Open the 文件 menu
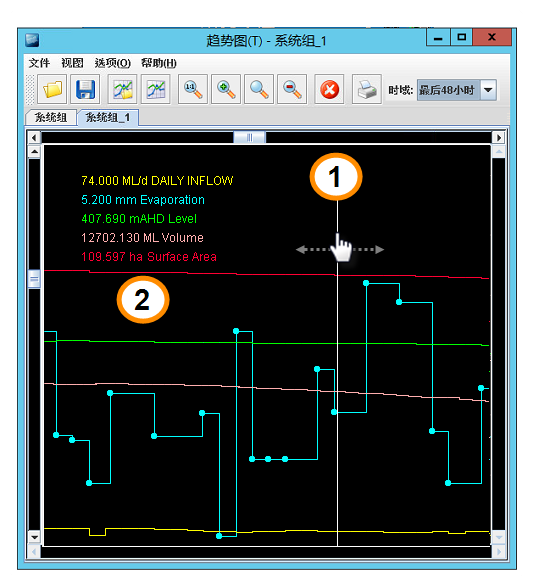 click(x=39, y=63)
